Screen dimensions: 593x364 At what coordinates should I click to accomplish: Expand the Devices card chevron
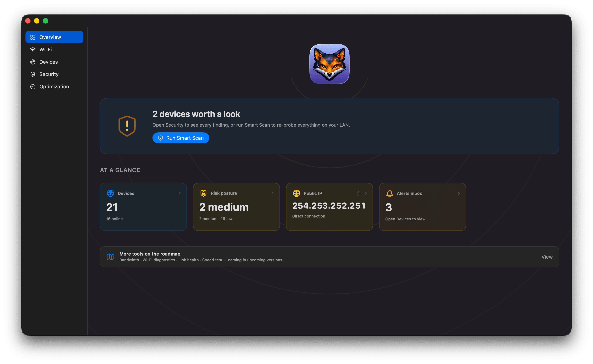point(179,193)
